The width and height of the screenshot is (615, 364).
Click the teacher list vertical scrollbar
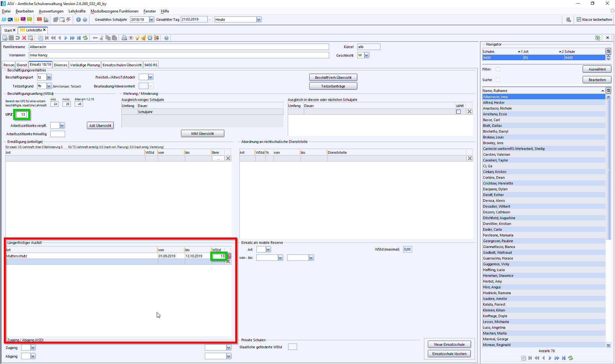[608, 170]
